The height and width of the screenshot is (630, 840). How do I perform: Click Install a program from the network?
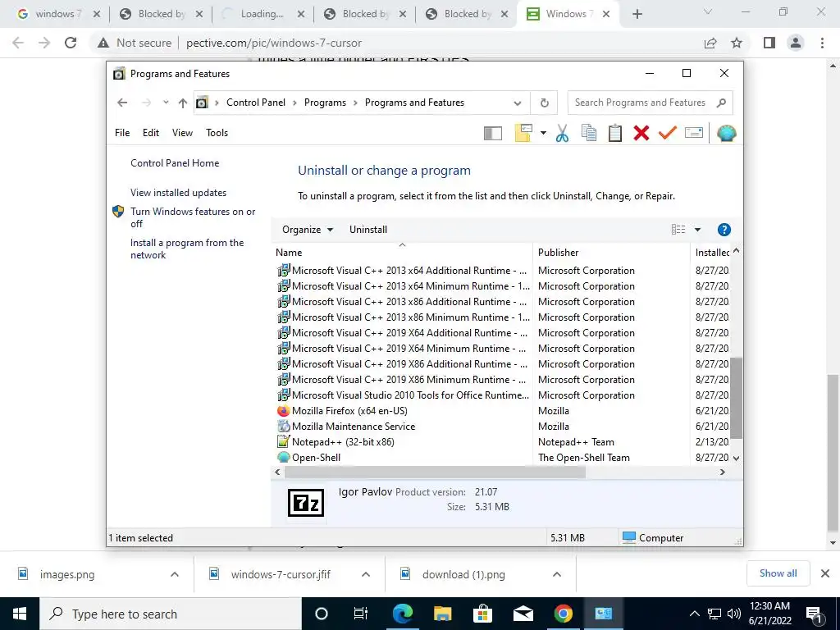(x=187, y=249)
